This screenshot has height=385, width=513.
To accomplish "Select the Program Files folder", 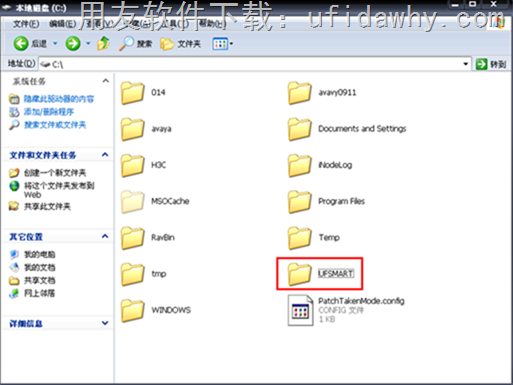I will (326, 201).
